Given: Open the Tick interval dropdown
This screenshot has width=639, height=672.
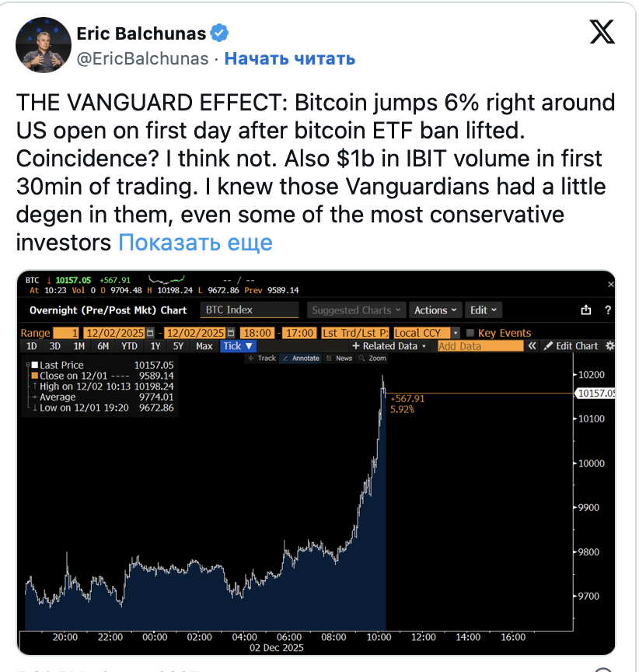Looking at the screenshot, I should coord(237,346).
